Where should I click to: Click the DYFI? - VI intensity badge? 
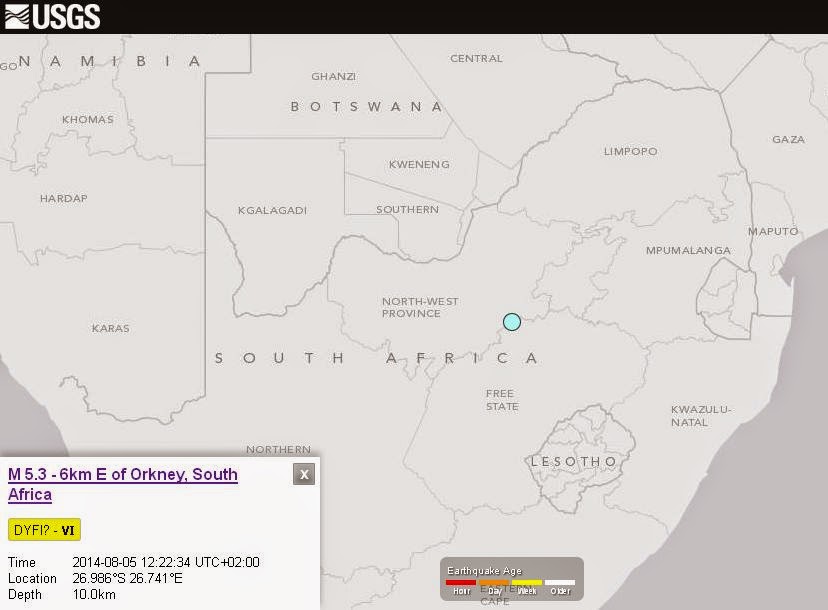[43, 530]
